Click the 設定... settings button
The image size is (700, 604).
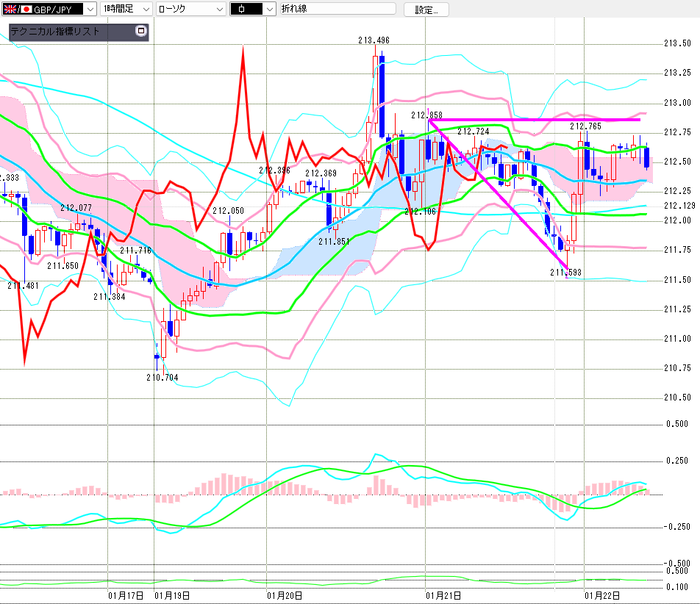click(426, 10)
